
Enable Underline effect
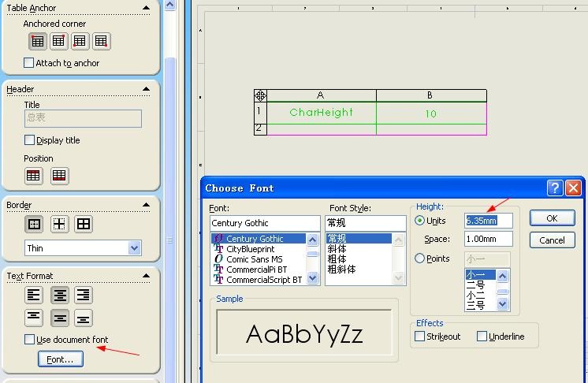point(482,337)
